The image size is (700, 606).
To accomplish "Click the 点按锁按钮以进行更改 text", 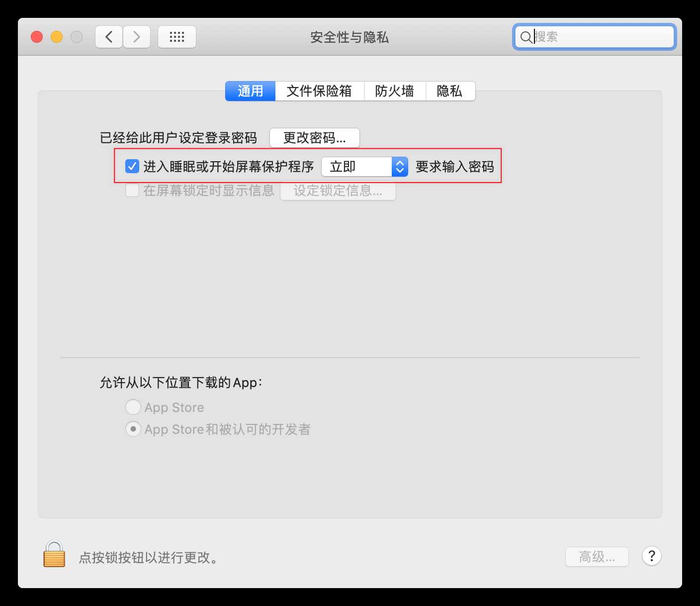I will point(149,557).
